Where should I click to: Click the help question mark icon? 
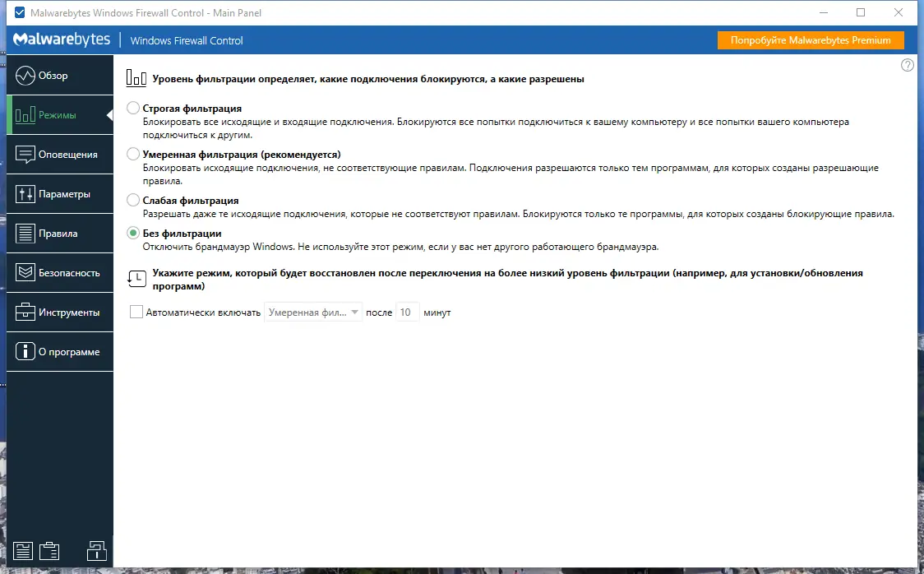click(x=908, y=65)
